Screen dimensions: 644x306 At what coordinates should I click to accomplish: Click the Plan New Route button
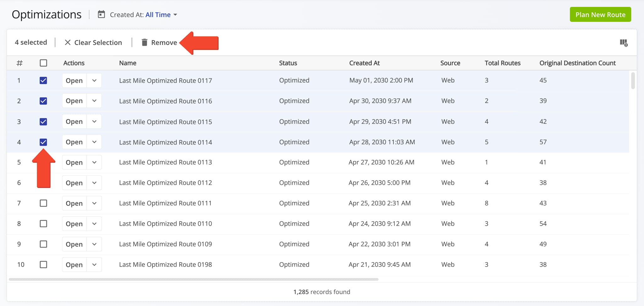click(x=600, y=14)
